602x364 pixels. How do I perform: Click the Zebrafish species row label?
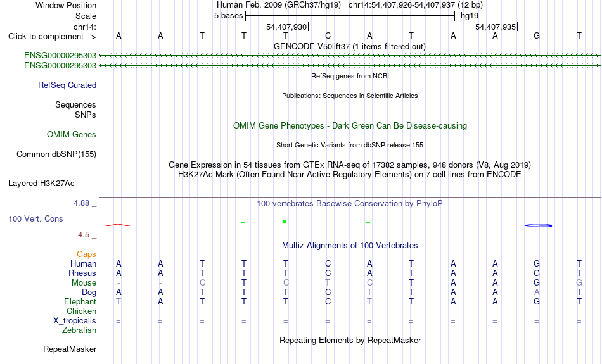click(x=79, y=330)
